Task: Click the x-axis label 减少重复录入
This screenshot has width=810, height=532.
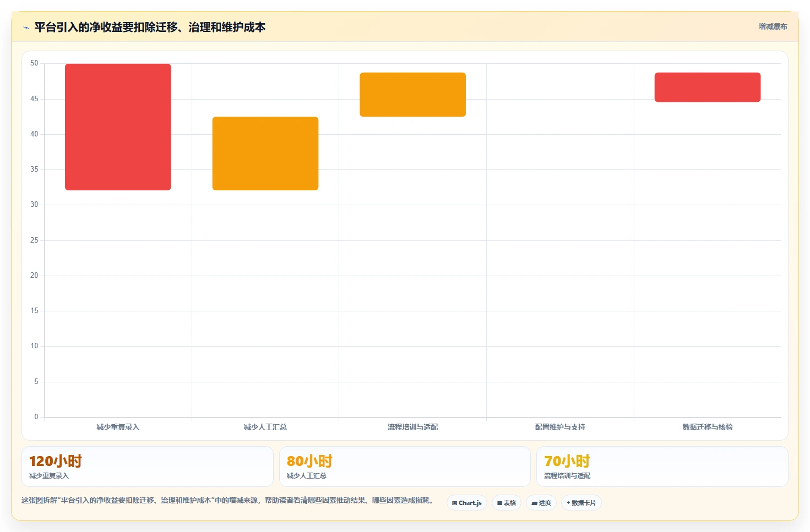Action: 118,427
